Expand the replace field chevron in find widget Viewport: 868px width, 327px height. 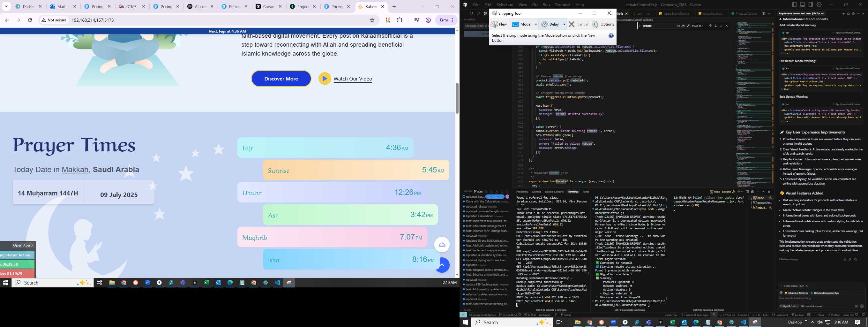coord(640,26)
